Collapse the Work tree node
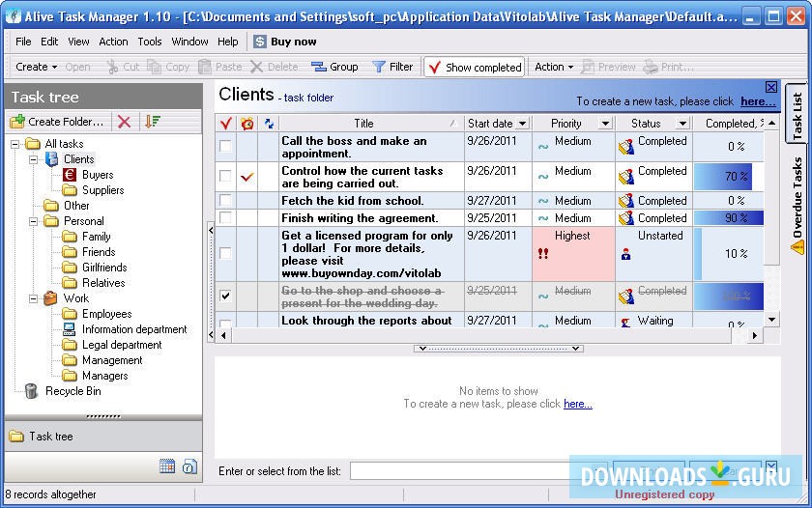 34,298
